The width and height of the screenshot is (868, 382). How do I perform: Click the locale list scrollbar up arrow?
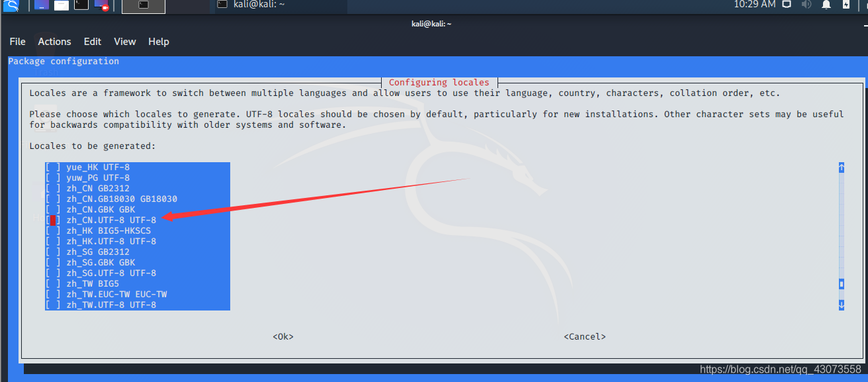[842, 167]
